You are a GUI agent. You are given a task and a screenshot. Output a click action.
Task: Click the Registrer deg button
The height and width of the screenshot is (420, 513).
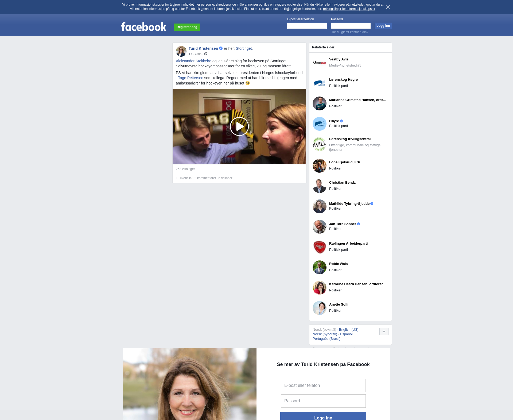[187, 27]
